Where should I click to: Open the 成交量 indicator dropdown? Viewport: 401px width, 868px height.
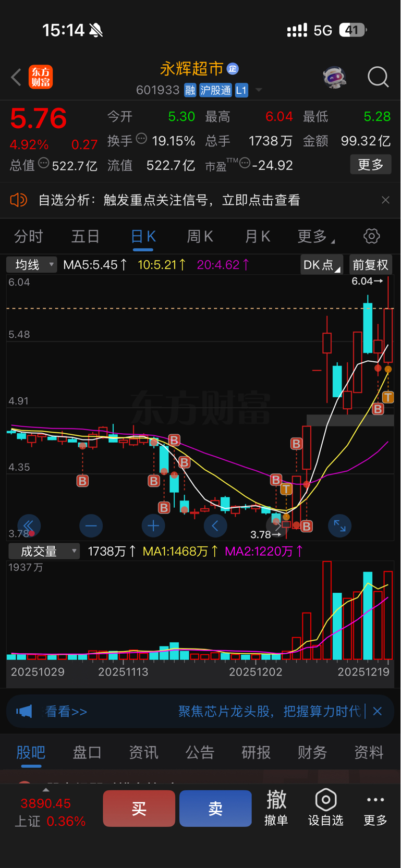coord(44,551)
